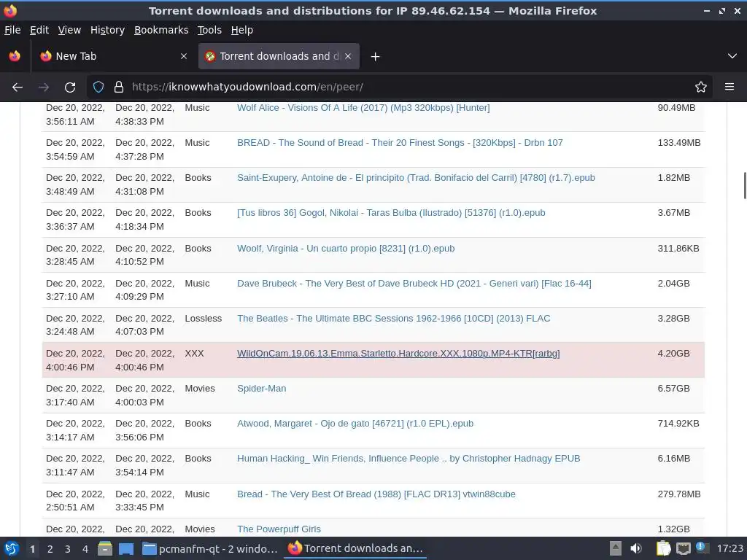Screen dimensions: 747x560
Task: Open Gogol Taras Bulba epub link
Action: click(391, 213)
